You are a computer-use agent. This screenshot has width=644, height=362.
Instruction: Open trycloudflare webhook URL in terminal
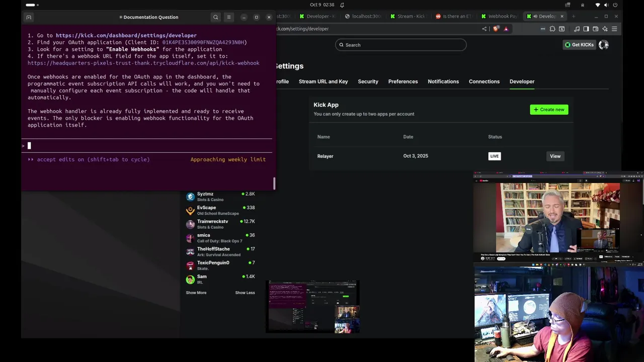click(143, 63)
